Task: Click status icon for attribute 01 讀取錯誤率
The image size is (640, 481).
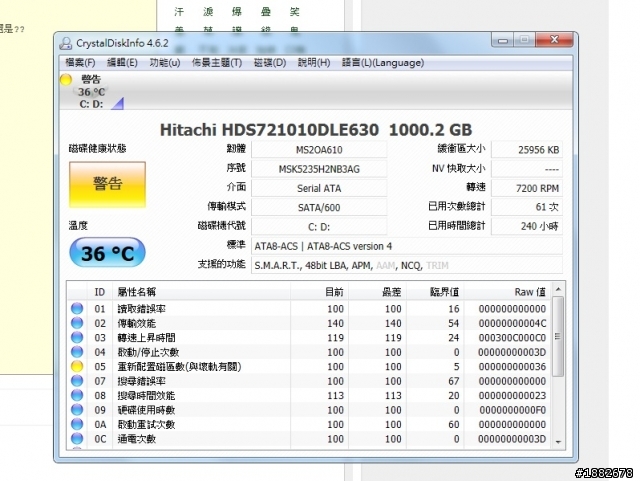Action: click(77, 309)
